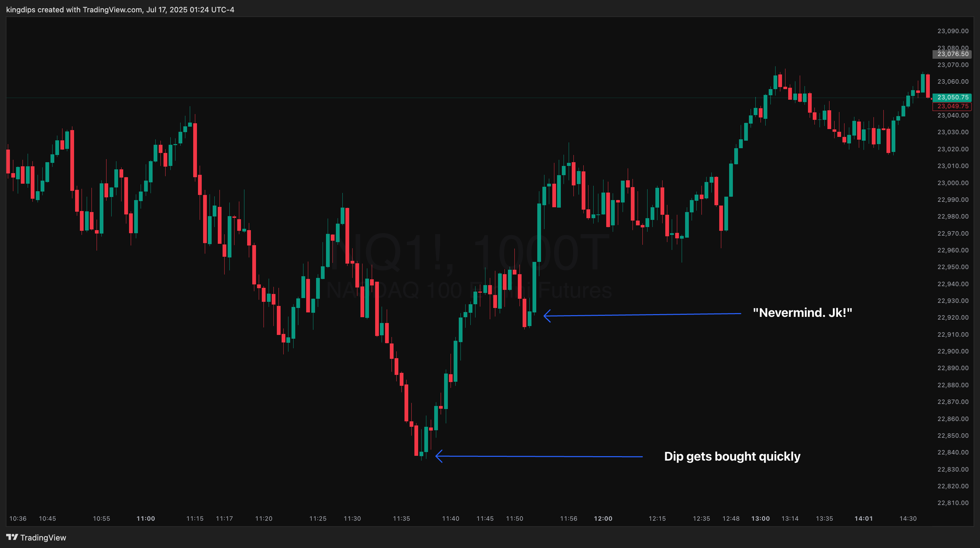Viewport: 980px width, 548px height.
Task: Click the 22,940.00 price axis label
Action: pyautogui.click(x=953, y=284)
